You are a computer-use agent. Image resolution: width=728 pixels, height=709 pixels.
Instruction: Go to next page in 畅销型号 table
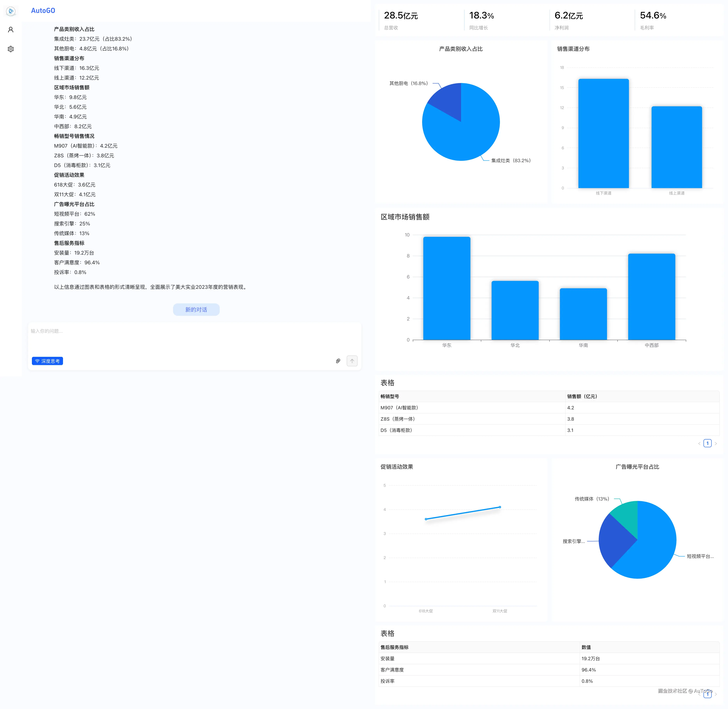716,444
